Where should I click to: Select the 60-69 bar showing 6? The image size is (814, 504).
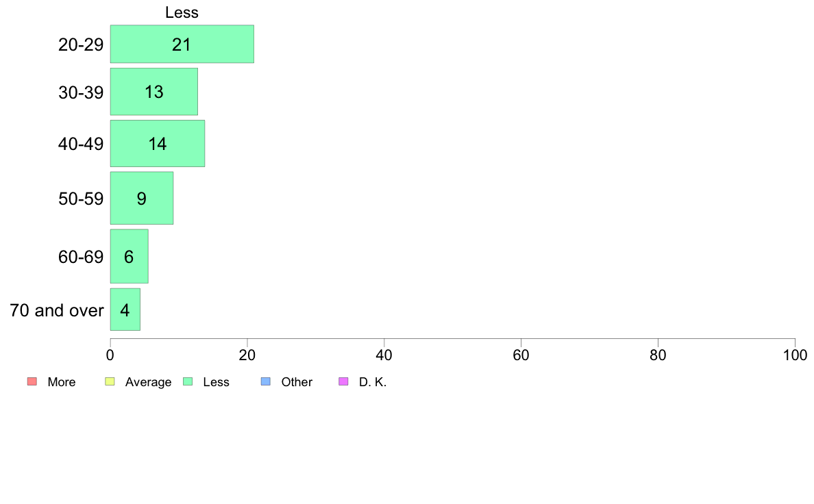pos(129,256)
